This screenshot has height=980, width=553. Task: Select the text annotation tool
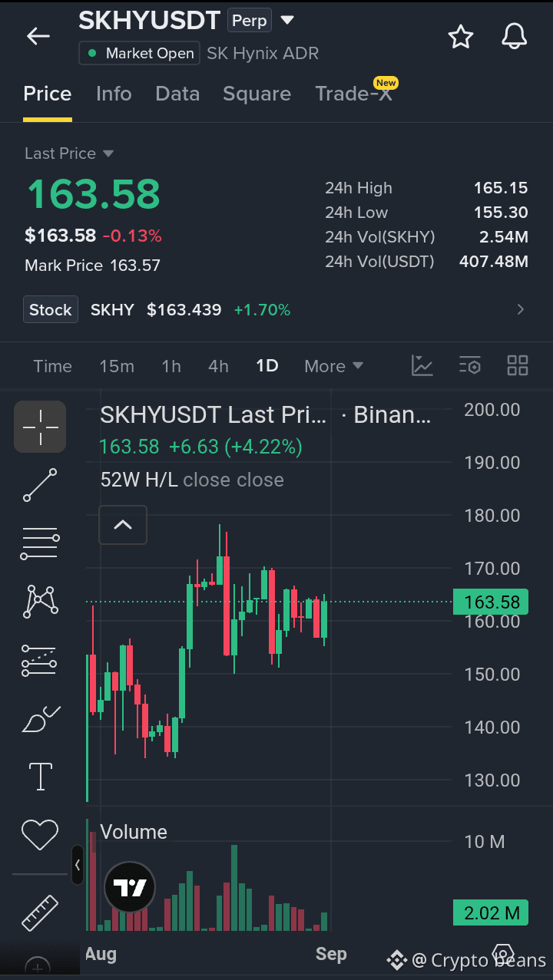click(x=40, y=776)
